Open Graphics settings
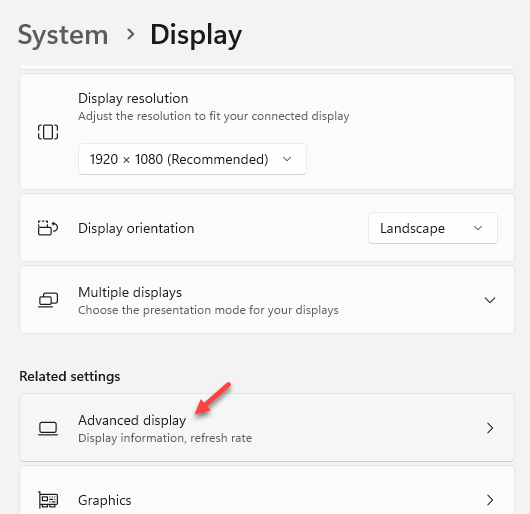Screen dimensions: 530x514 pos(267,491)
